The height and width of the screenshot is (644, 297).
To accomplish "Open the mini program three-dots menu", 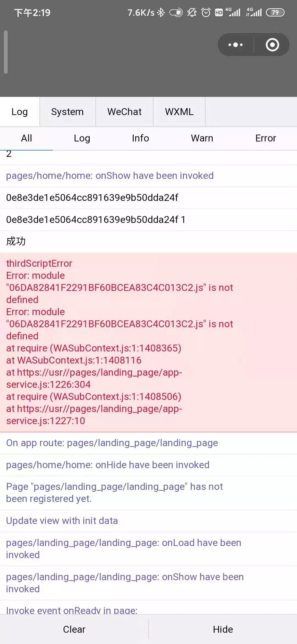I will [x=235, y=45].
